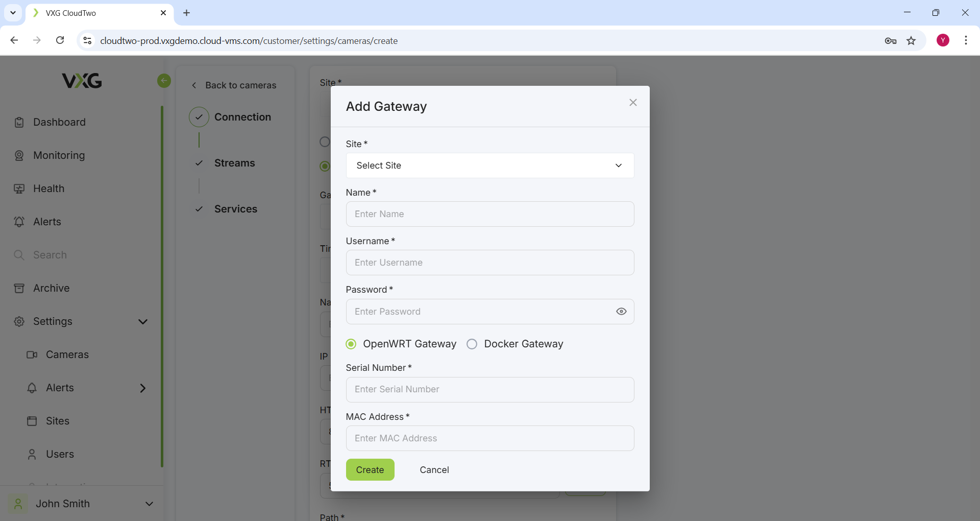Click the Cameras icon under Settings
This screenshot has width=980, height=521.
32,355
